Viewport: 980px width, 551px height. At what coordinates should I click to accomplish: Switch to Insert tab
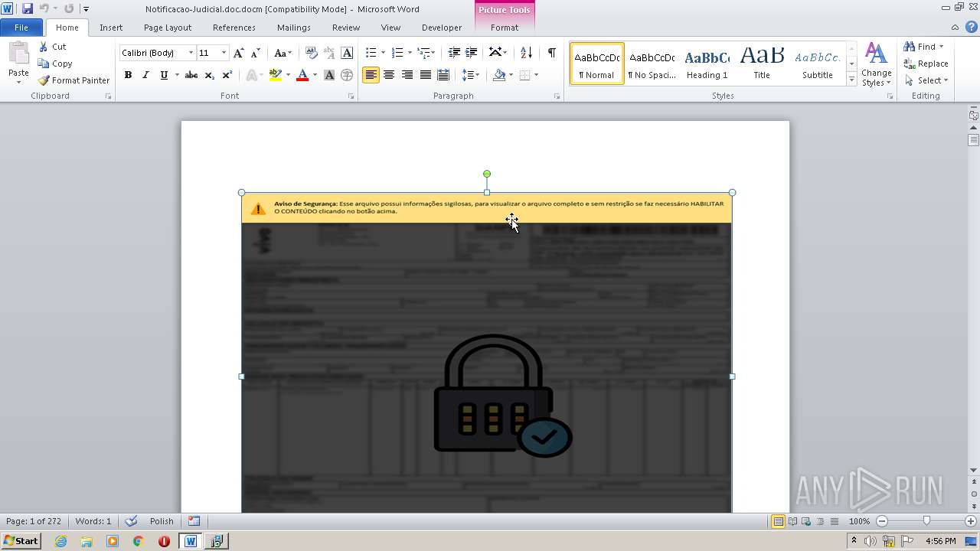click(x=111, y=28)
